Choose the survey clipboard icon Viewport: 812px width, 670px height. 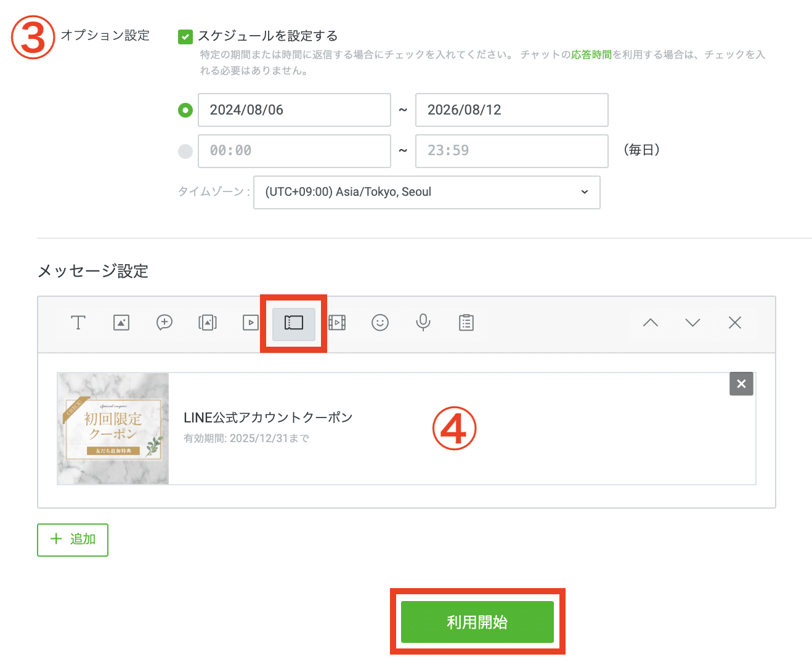coord(466,323)
